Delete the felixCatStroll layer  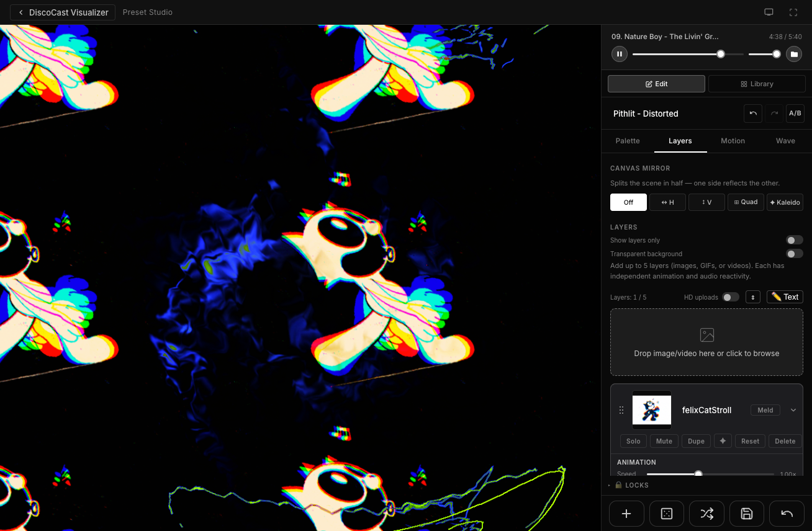(785, 441)
